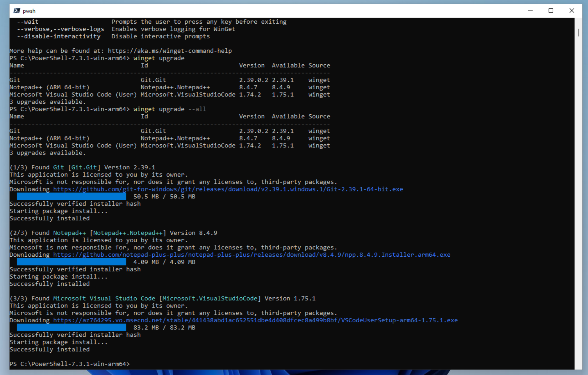Viewport: 588px width, 375px height.
Task: Click the 'winget upgrade --all' command text
Action: [x=170, y=109]
